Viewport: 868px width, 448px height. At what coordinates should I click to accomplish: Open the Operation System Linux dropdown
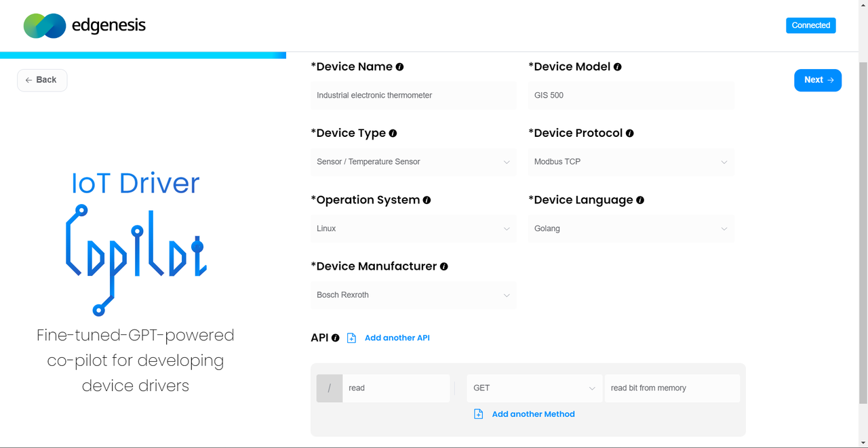coord(413,228)
